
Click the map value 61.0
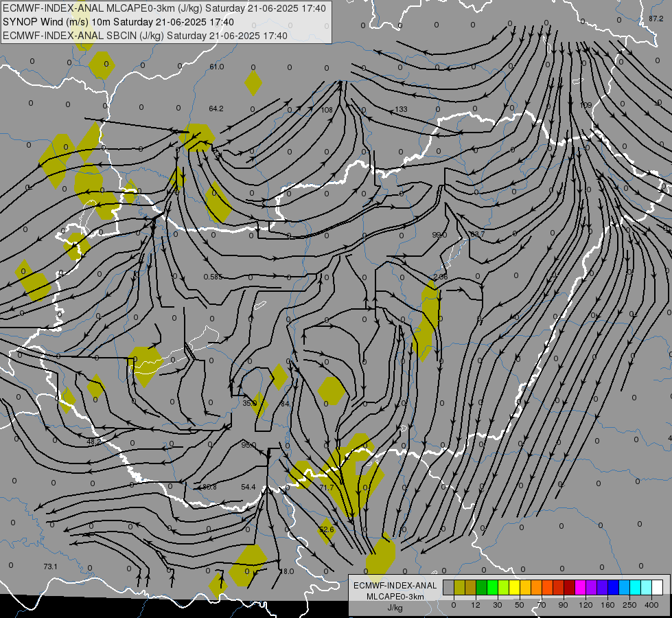point(216,67)
